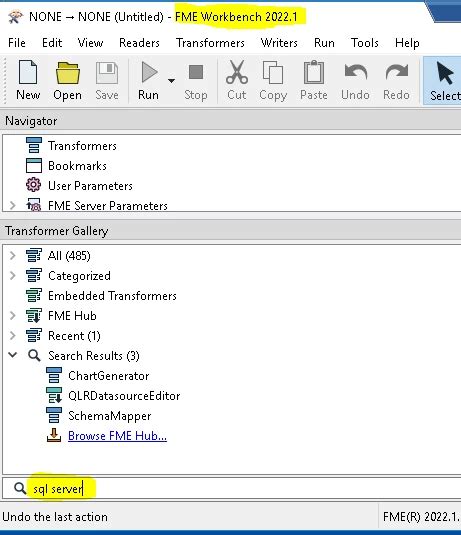Screen dimensions: 461x535
Task: Open the Edit menu
Action: pyautogui.click(x=52, y=43)
